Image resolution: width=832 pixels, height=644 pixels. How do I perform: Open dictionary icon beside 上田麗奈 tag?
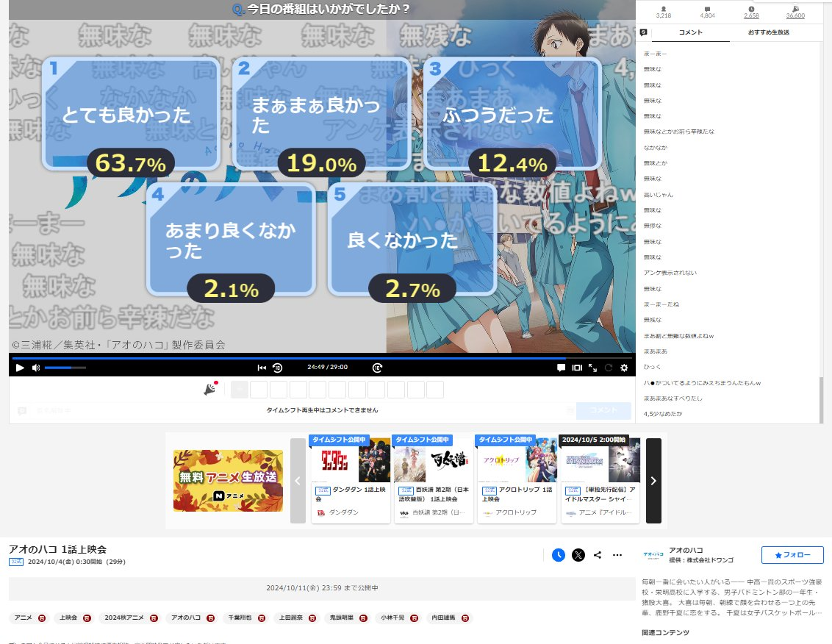(312, 618)
